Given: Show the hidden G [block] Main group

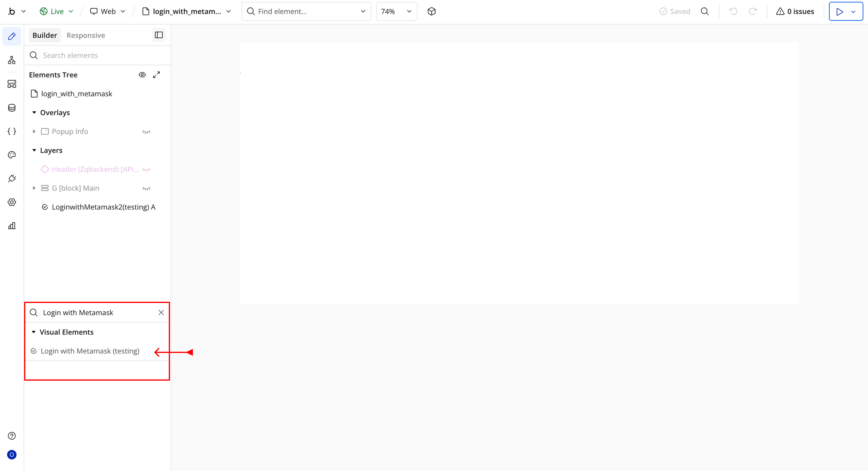Looking at the screenshot, I should [x=146, y=188].
